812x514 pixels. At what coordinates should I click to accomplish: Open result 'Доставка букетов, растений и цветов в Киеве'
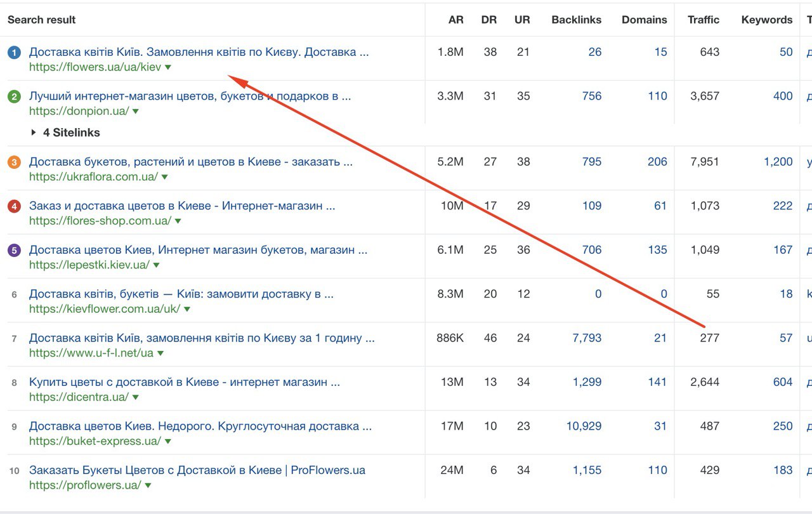point(191,162)
